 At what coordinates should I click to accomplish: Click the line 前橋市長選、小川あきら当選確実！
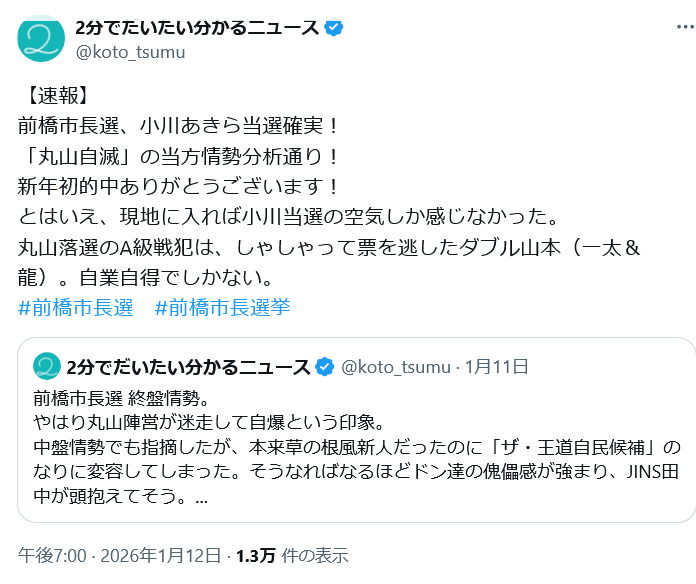coord(180,126)
